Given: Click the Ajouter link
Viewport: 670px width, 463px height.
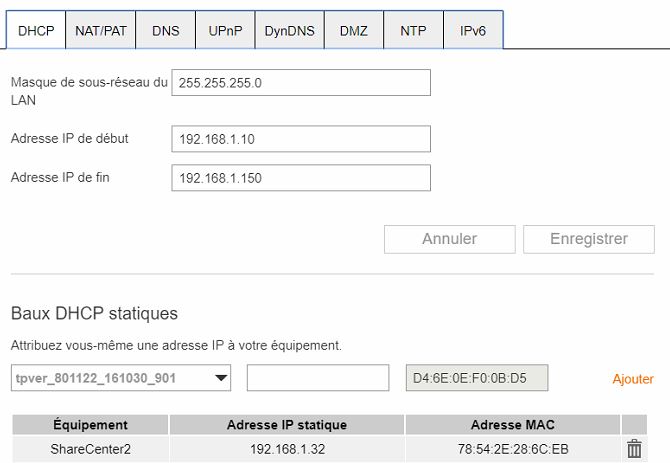Looking at the screenshot, I should (x=633, y=379).
